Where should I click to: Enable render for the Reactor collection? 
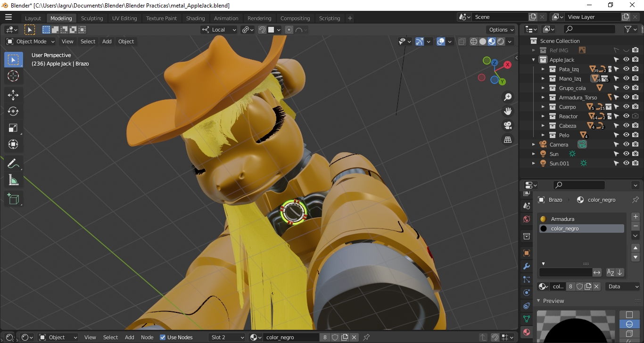[636, 116]
